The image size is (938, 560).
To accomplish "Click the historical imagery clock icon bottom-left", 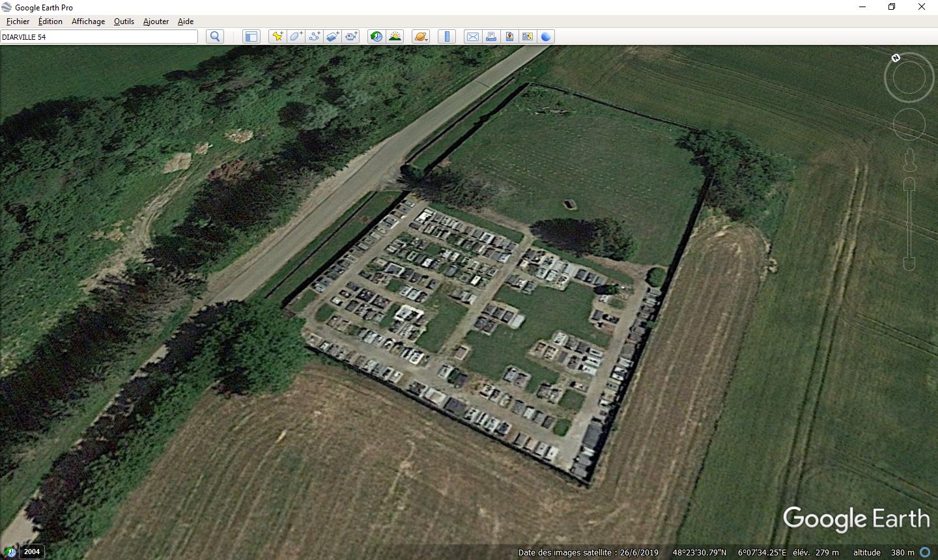I will coord(10,552).
